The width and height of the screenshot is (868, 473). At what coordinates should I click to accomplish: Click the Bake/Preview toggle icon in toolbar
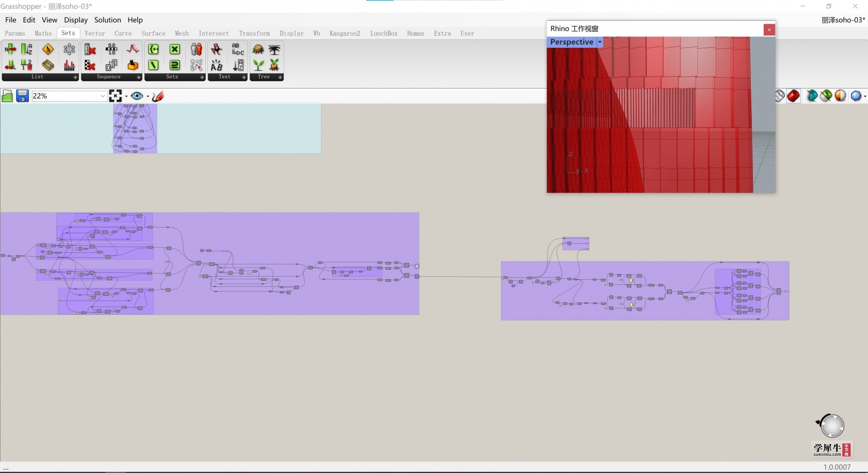(x=137, y=96)
